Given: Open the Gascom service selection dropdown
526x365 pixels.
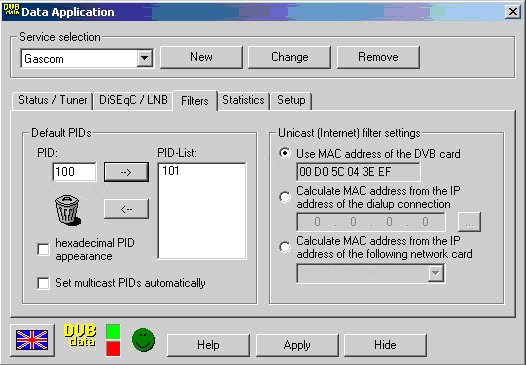Looking at the screenshot, I should (145, 58).
